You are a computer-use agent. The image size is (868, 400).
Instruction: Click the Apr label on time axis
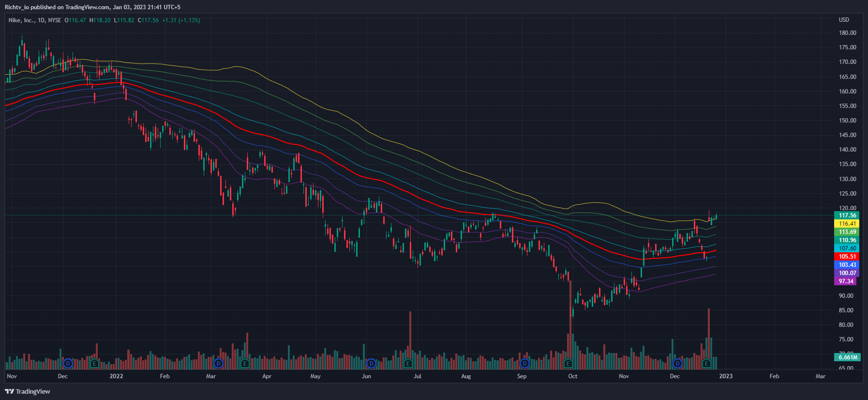267,376
